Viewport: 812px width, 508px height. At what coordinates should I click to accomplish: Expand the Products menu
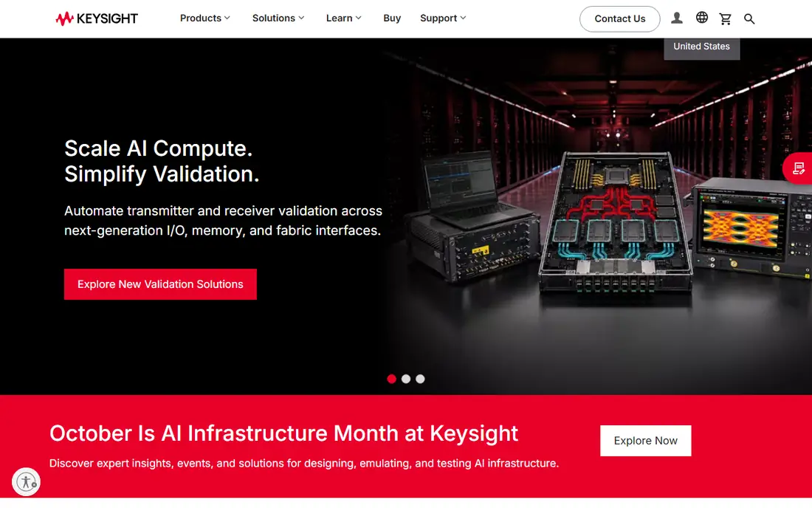click(204, 18)
